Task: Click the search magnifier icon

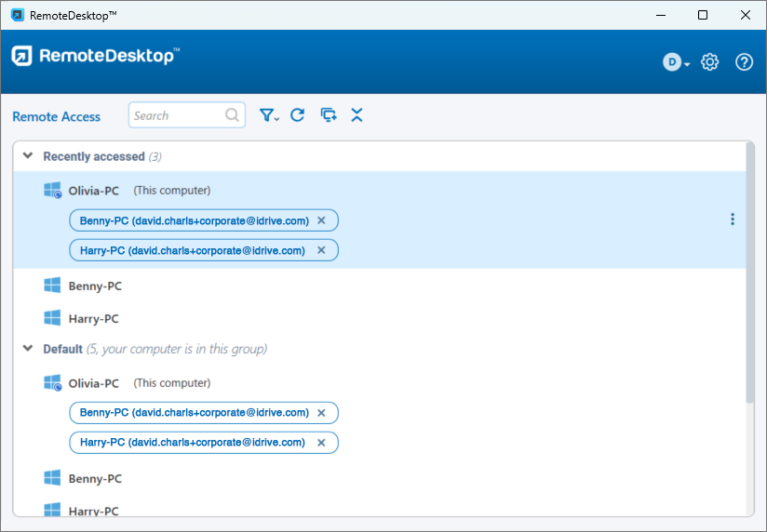Action: (232, 115)
